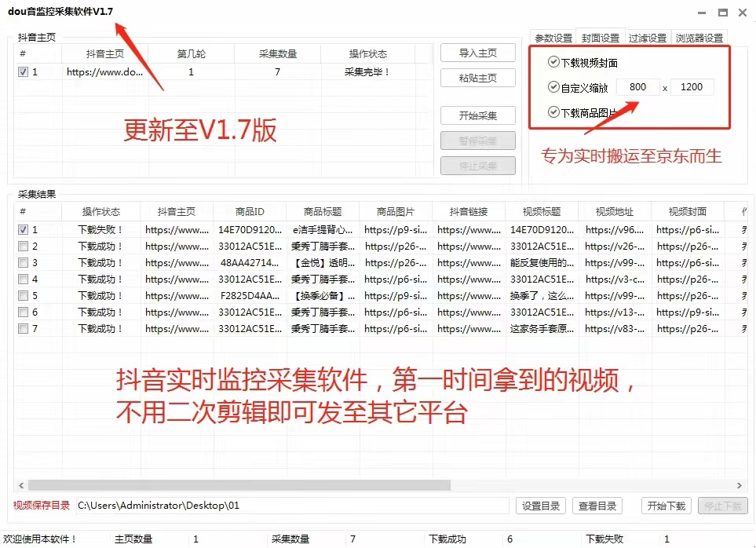Image resolution: width=756 pixels, height=548 pixels.
Task: Maximize the window
Action: 723,13
